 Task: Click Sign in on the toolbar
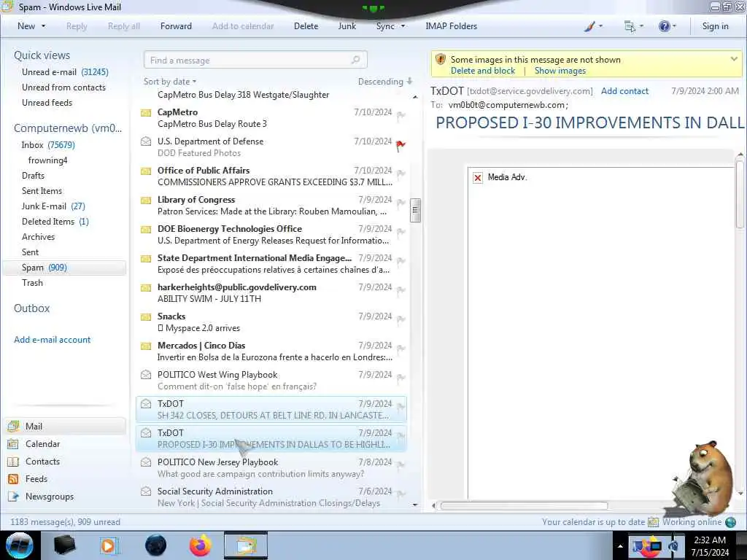pyautogui.click(x=715, y=26)
